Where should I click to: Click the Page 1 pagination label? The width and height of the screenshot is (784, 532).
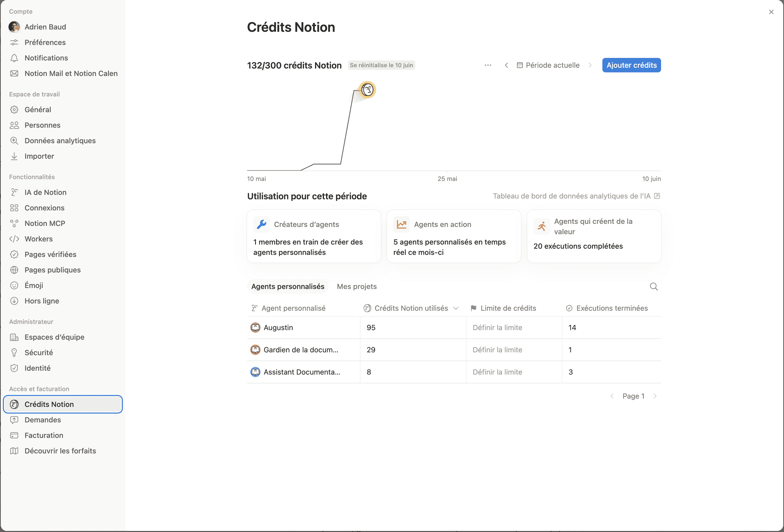634,396
